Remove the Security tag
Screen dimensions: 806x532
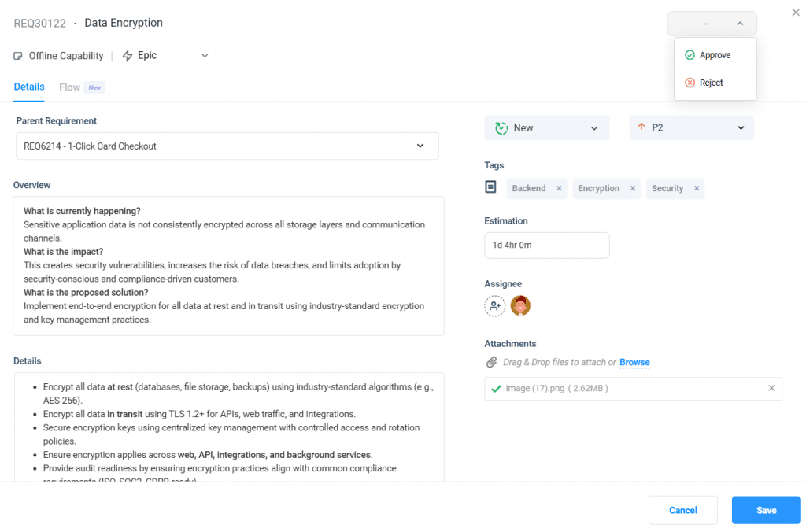697,189
